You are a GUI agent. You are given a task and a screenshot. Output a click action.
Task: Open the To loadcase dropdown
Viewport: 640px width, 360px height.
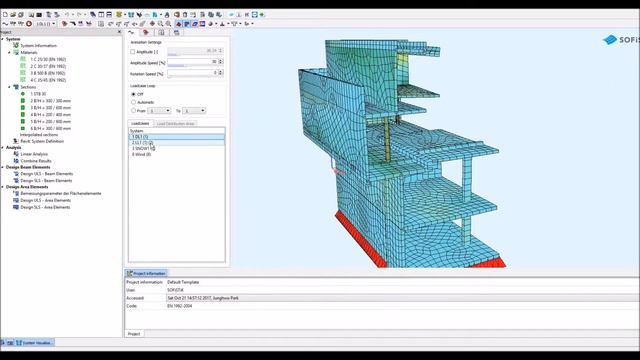[x=194, y=111]
